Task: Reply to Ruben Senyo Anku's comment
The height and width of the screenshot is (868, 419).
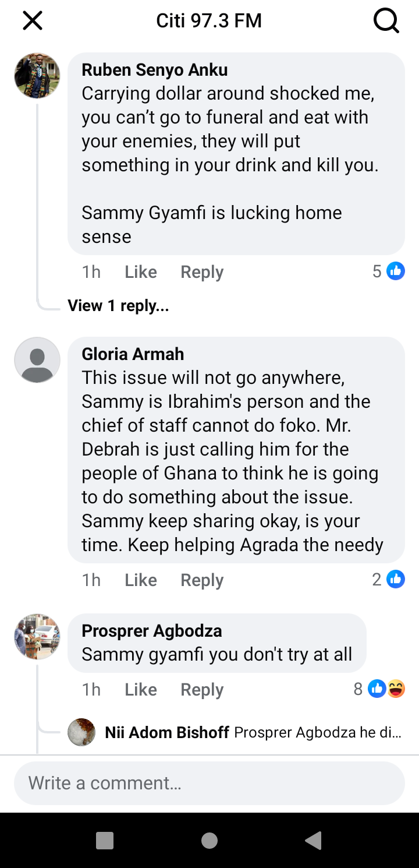Action: [202, 272]
